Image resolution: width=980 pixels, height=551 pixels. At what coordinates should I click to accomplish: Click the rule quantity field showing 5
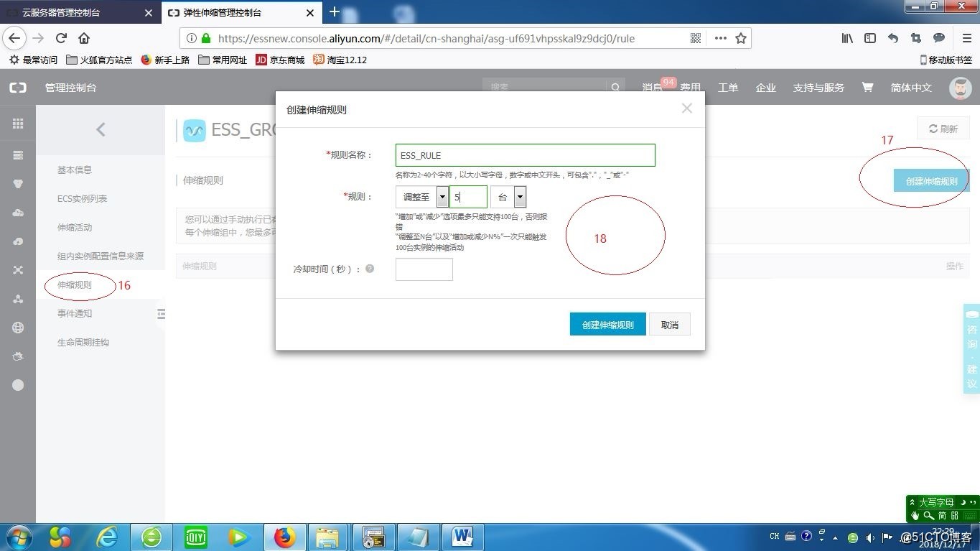pyautogui.click(x=469, y=197)
